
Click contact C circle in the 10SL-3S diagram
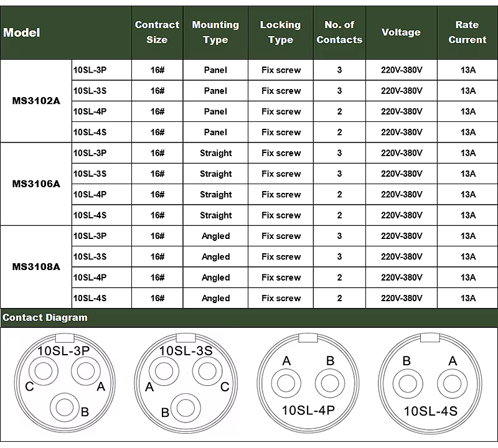click(207, 371)
